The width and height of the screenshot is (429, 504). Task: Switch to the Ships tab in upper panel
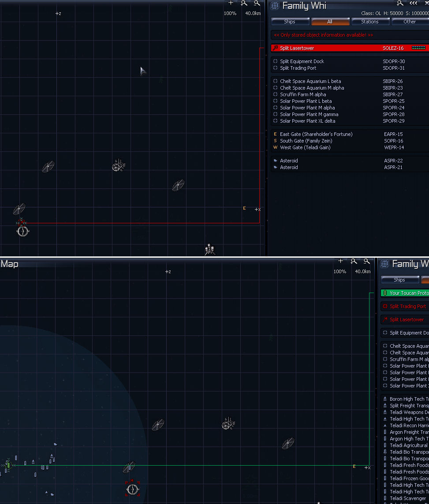[290, 22]
